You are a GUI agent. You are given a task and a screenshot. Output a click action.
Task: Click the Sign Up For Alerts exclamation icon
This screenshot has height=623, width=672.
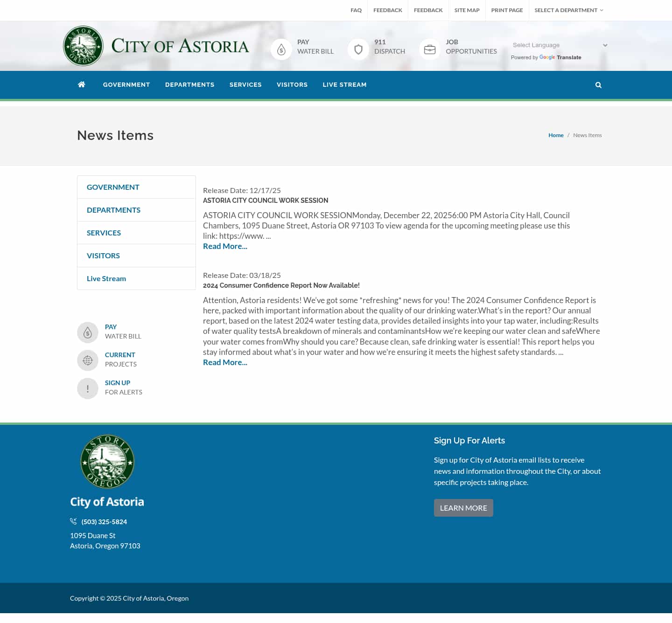88,388
